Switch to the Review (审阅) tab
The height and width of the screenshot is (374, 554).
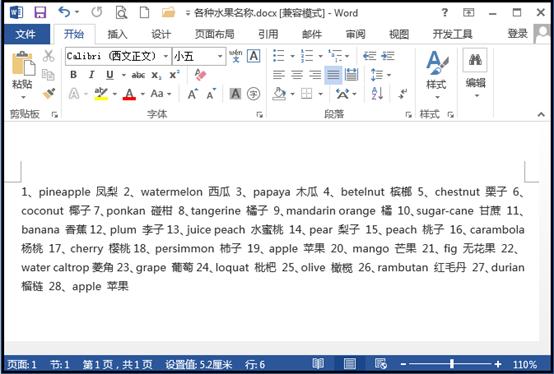click(355, 34)
